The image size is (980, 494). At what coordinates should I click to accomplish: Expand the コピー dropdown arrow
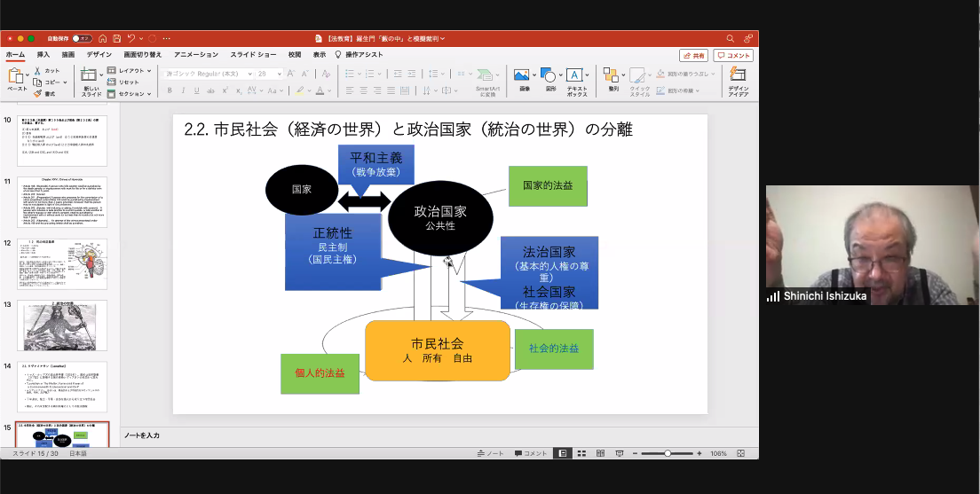tap(65, 82)
